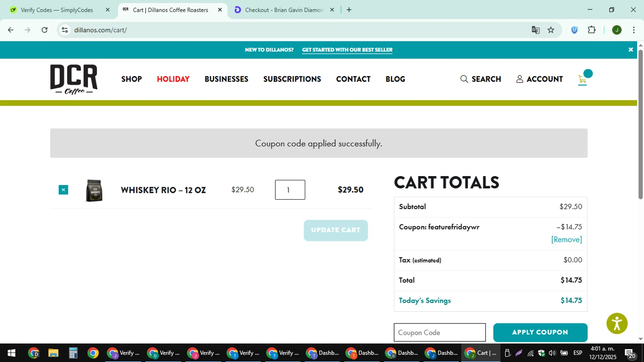Open Chrome three-dot menu
The width and height of the screenshot is (644, 362).
(x=634, y=30)
